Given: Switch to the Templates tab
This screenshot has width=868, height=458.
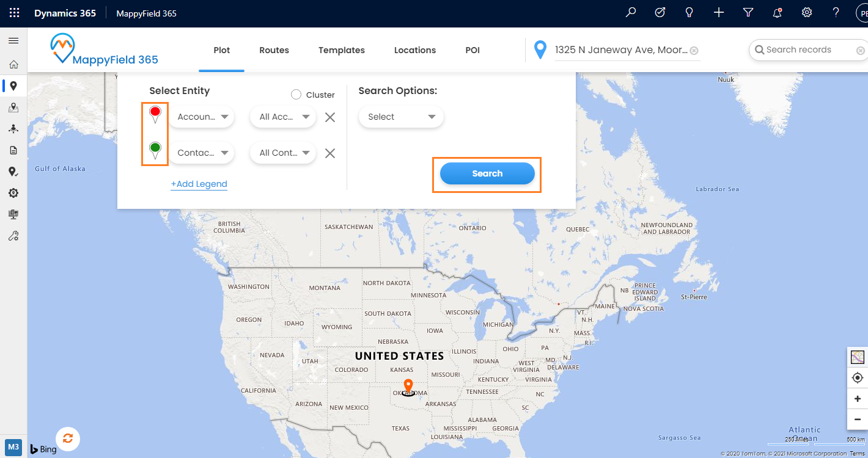Looking at the screenshot, I should click(342, 50).
